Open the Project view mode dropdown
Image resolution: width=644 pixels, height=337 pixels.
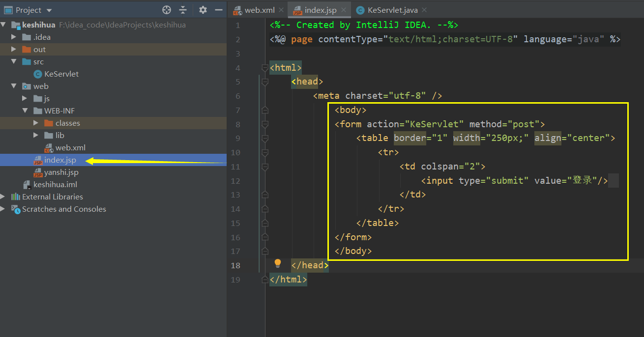47,9
